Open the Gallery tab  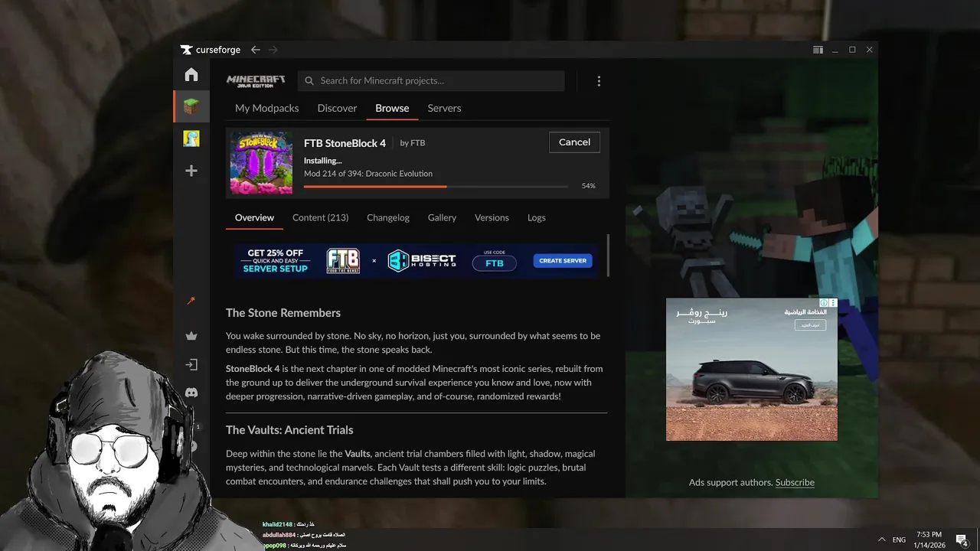(x=442, y=217)
